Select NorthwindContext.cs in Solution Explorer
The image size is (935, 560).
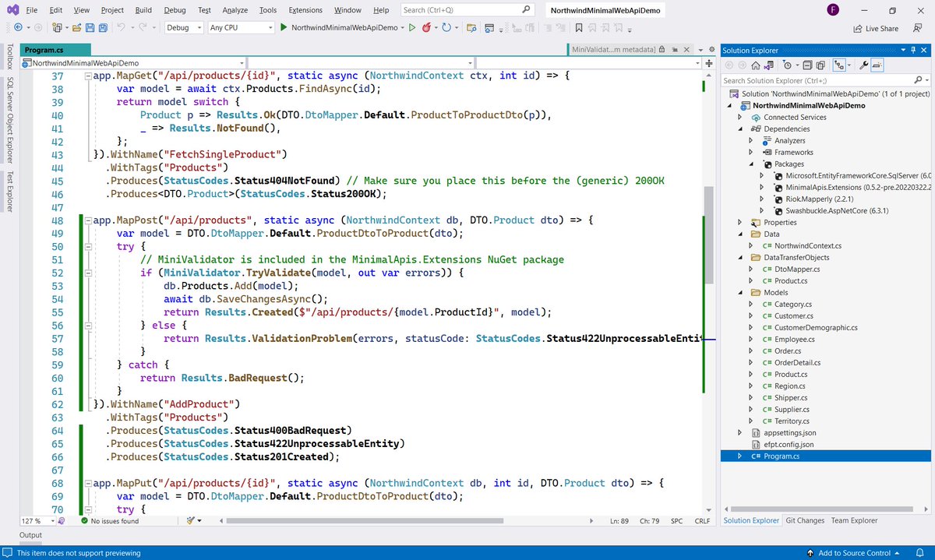[807, 246]
